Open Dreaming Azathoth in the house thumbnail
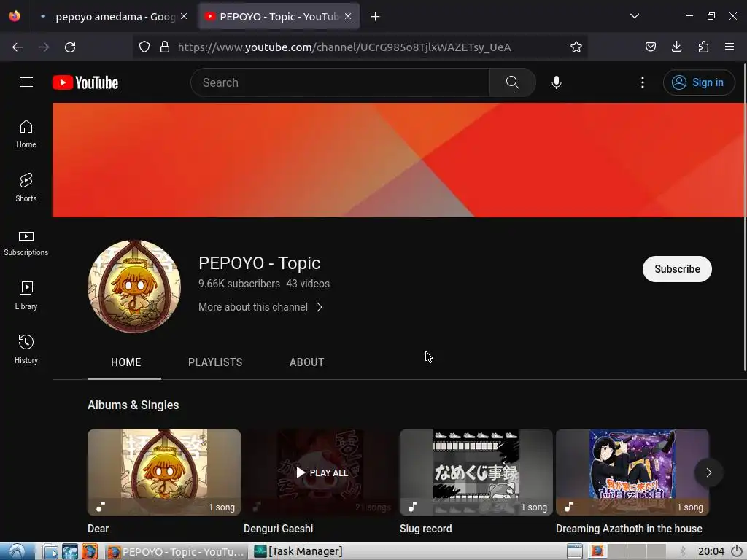The image size is (747, 560). tap(632, 472)
